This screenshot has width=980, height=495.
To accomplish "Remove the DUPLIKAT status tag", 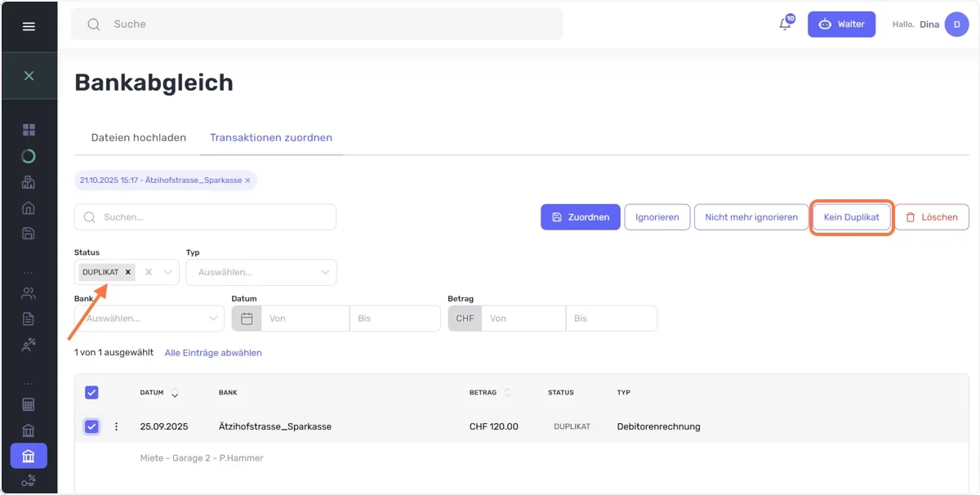I will (127, 272).
